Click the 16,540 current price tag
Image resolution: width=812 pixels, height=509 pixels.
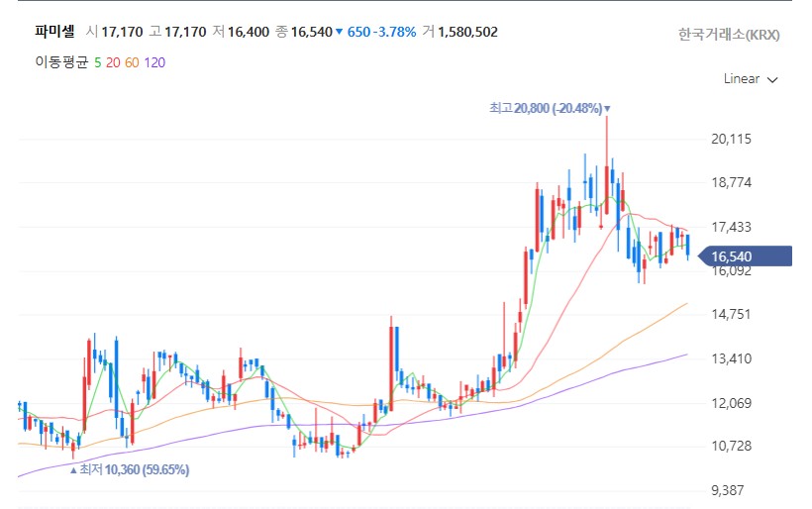point(733,256)
